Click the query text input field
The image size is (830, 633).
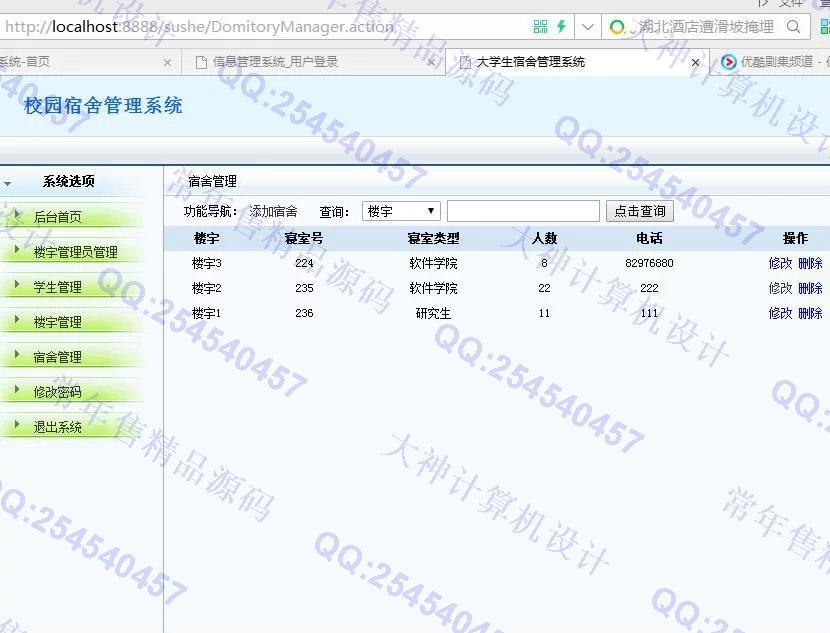[x=523, y=211]
